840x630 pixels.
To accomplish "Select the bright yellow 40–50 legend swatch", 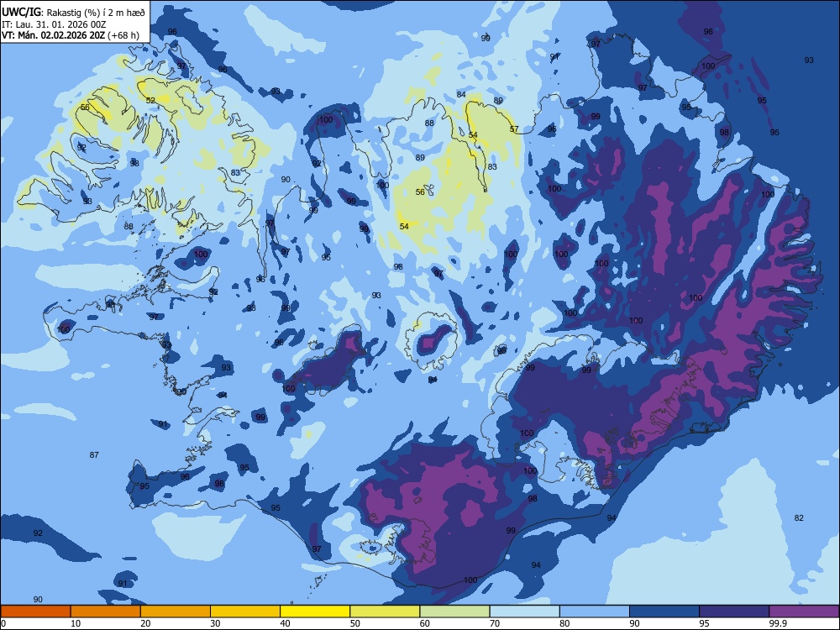I will [x=315, y=612].
